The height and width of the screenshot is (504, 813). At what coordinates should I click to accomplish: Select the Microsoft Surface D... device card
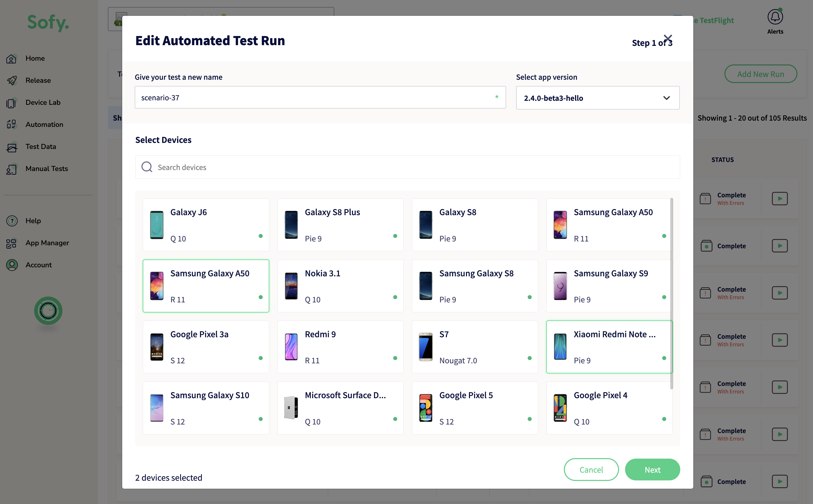point(340,408)
